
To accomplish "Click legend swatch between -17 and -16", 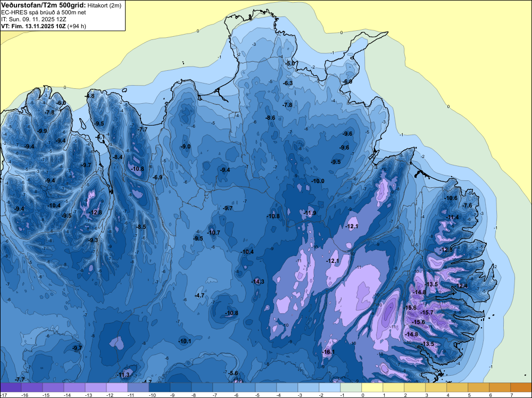I will [11, 387].
